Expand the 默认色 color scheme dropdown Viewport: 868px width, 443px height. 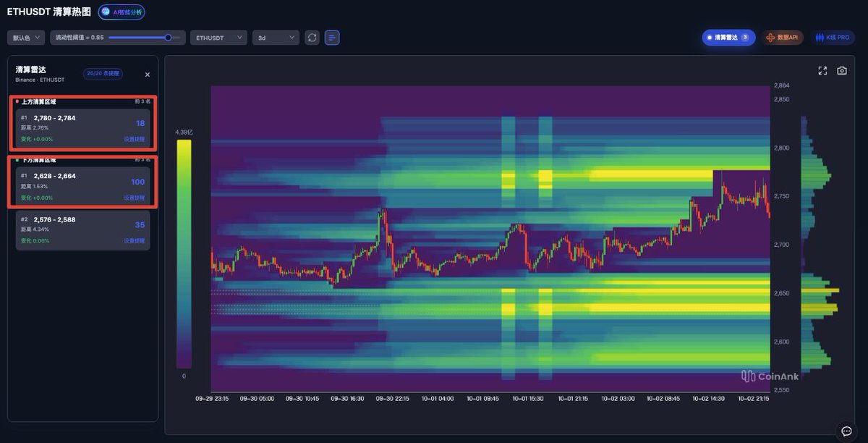click(x=26, y=37)
